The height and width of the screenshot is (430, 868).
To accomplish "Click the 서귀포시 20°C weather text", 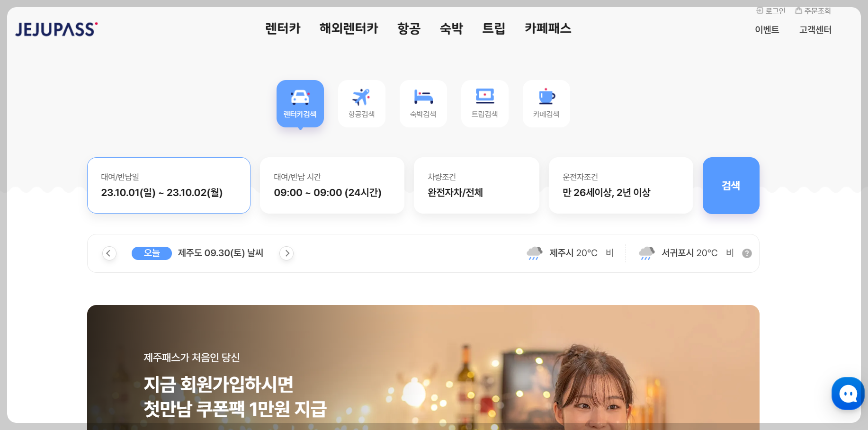I will (x=689, y=253).
